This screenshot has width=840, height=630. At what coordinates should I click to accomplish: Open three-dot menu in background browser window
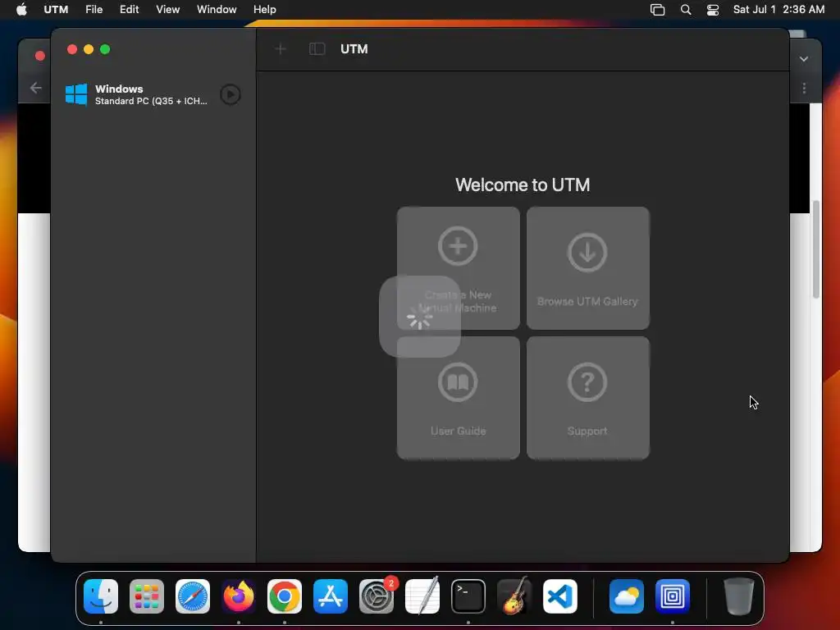click(804, 89)
